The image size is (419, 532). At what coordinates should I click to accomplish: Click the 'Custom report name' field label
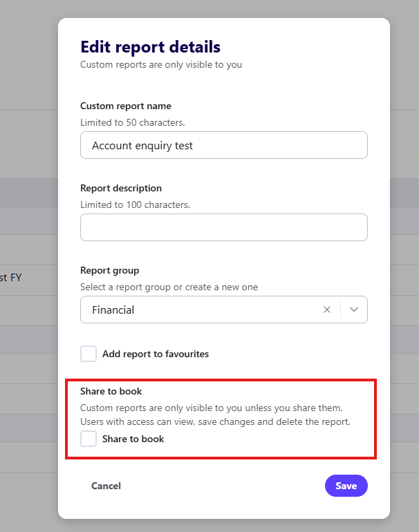click(x=126, y=106)
